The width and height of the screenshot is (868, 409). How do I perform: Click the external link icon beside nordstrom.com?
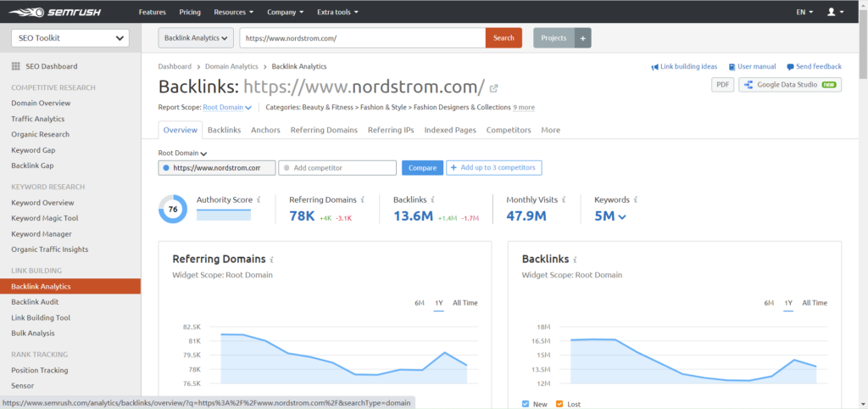coord(494,88)
